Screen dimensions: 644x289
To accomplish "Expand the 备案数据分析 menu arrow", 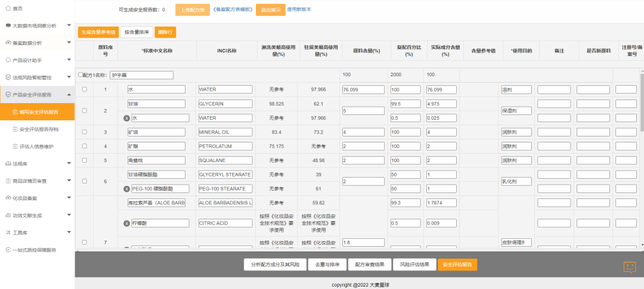I will pos(69,43).
